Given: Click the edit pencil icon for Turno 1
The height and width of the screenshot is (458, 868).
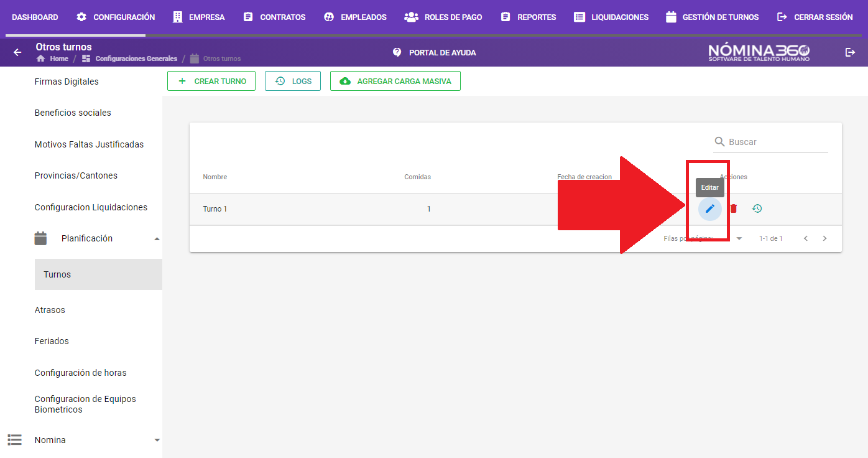Looking at the screenshot, I should click(710, 208).
